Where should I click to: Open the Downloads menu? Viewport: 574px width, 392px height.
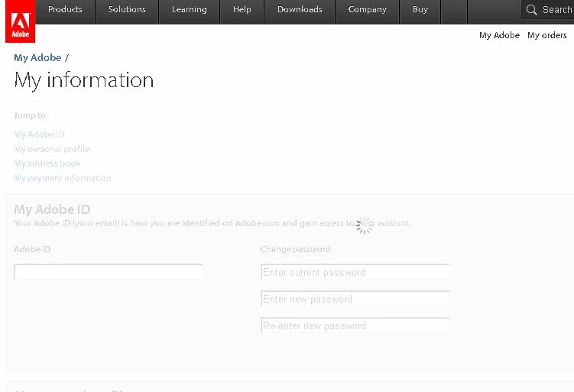click(300, 9)
